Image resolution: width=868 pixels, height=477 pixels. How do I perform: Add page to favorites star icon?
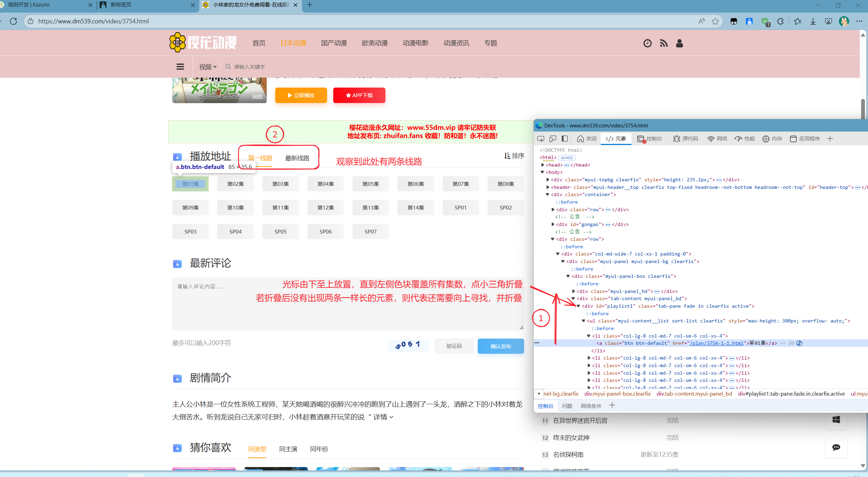(x=715, y=21)
